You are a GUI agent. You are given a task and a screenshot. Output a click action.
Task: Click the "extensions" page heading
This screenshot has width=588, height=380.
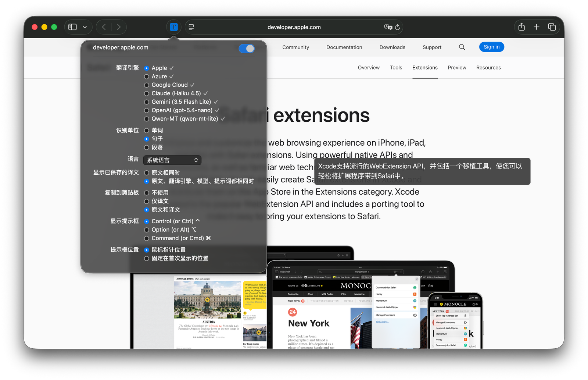pyautogui.click(x=321, y=115)
